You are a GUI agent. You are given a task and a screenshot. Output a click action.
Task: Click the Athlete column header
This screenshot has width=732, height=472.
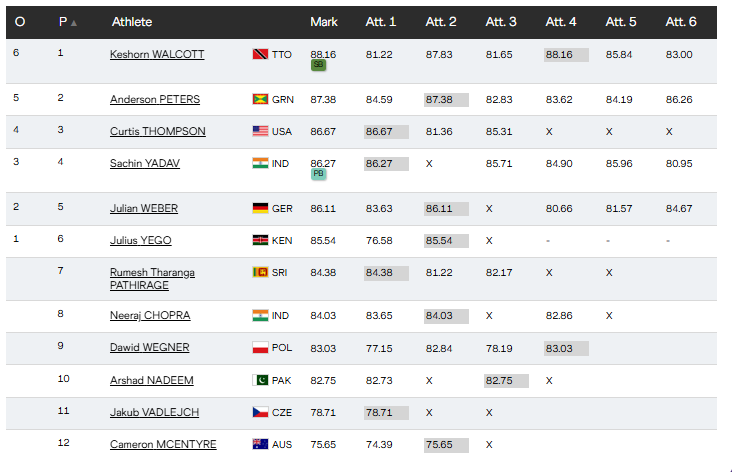(x=132, y=22)
